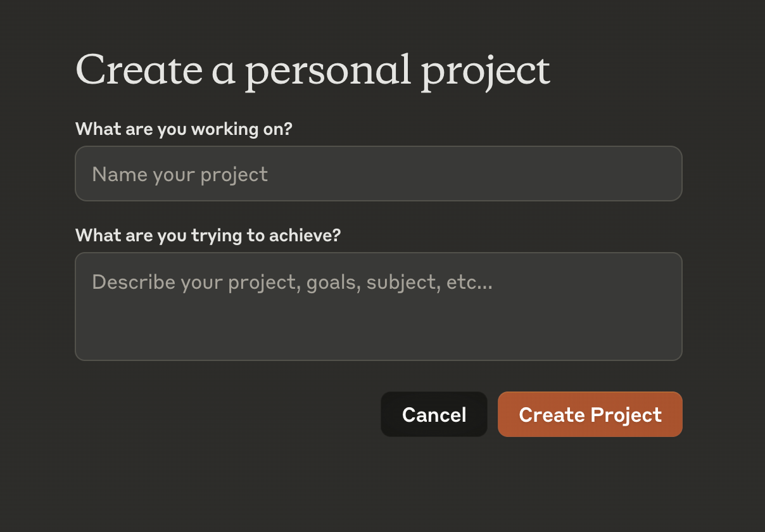Screen dimensions: 765x532
Task: Click the word 'personal' in the dialog title
Action: 328,72
